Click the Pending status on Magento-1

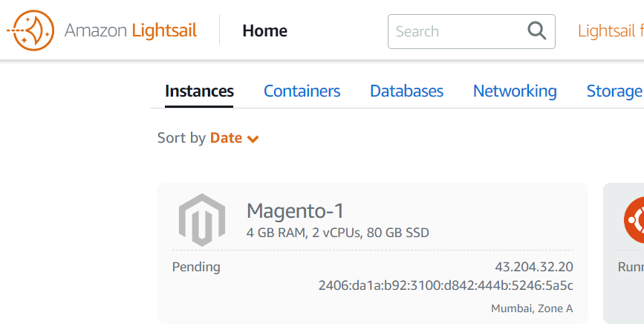pyautogui.click(x=196, y=267)
